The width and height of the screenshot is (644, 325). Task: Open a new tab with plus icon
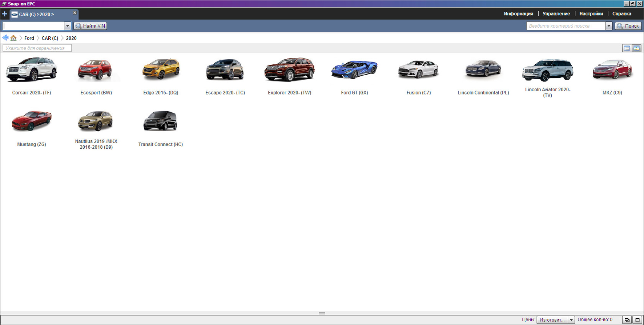click(4, 14)
